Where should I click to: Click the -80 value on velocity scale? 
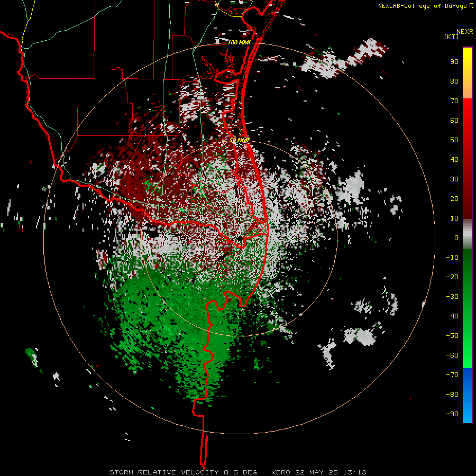(452, 395)
